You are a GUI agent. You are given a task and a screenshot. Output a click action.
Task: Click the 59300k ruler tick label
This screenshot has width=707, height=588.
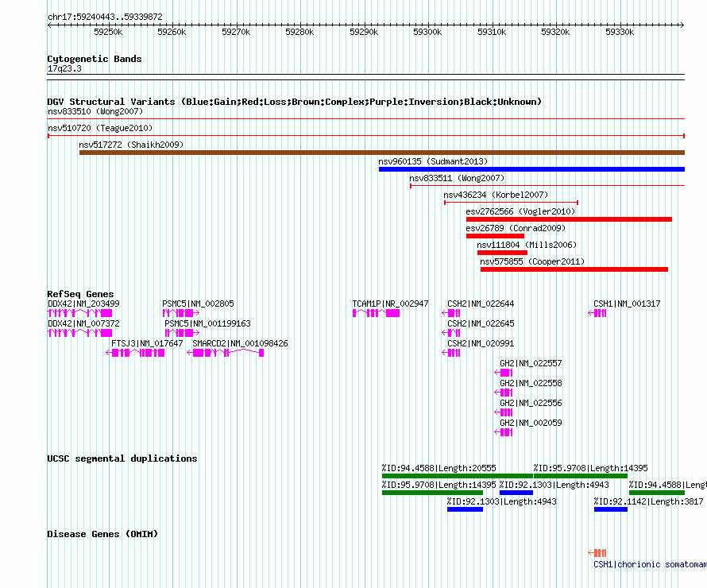click(427, 32)
